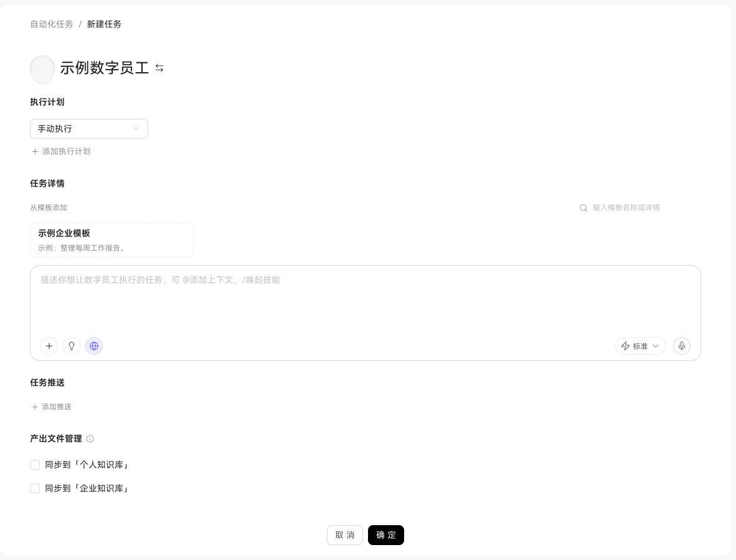Click the swap digital employee arrows icon
This screenshot has height=560, width=736.
coord(159,68)
